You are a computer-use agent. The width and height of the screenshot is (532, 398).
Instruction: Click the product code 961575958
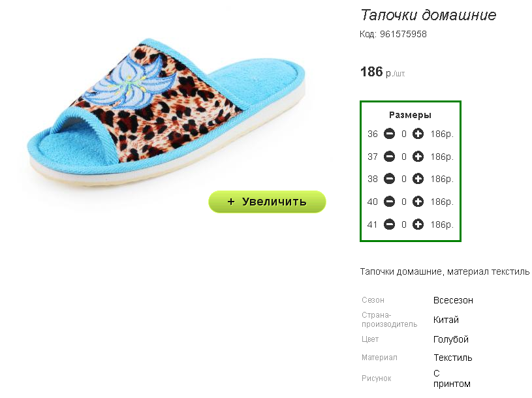coord(403,34)
